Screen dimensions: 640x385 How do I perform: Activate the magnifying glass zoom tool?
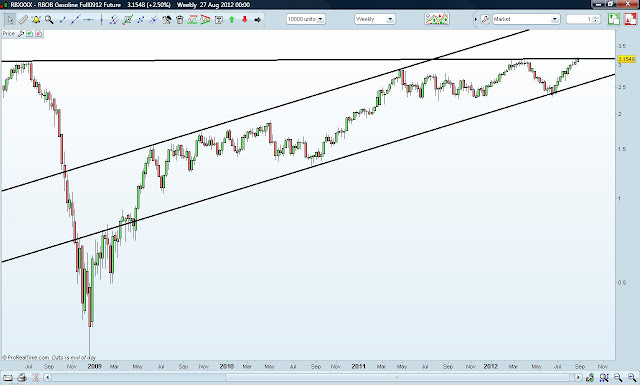point(49,20)
